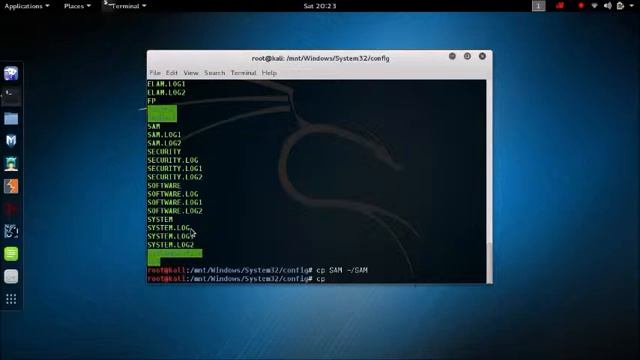The height and width of the screenshot is (360, 640).
Task: Open the network status icon
Action: coord(595,6)
